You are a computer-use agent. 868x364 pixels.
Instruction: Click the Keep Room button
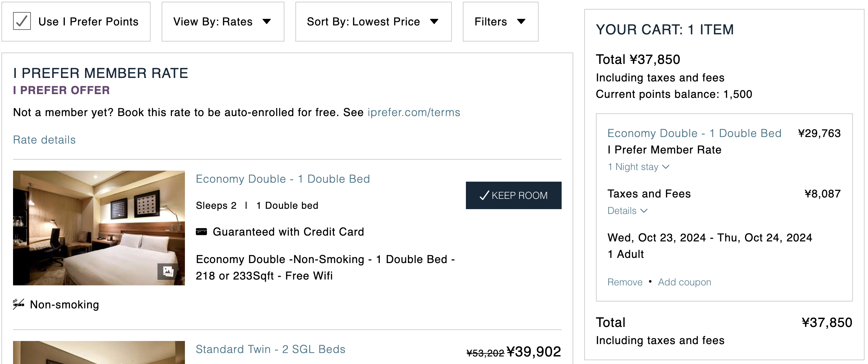point(514,195)
